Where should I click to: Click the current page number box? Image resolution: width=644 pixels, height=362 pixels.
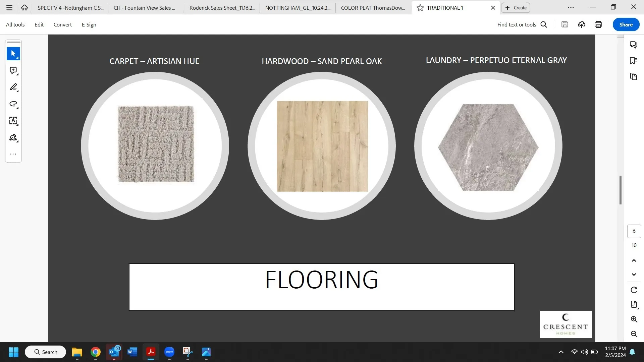coord(634,231)
